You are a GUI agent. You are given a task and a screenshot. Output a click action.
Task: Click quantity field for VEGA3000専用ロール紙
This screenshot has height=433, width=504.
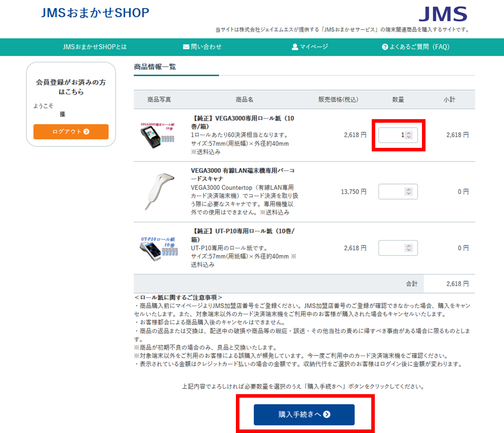pyautogui.click(x=398, y=135)
